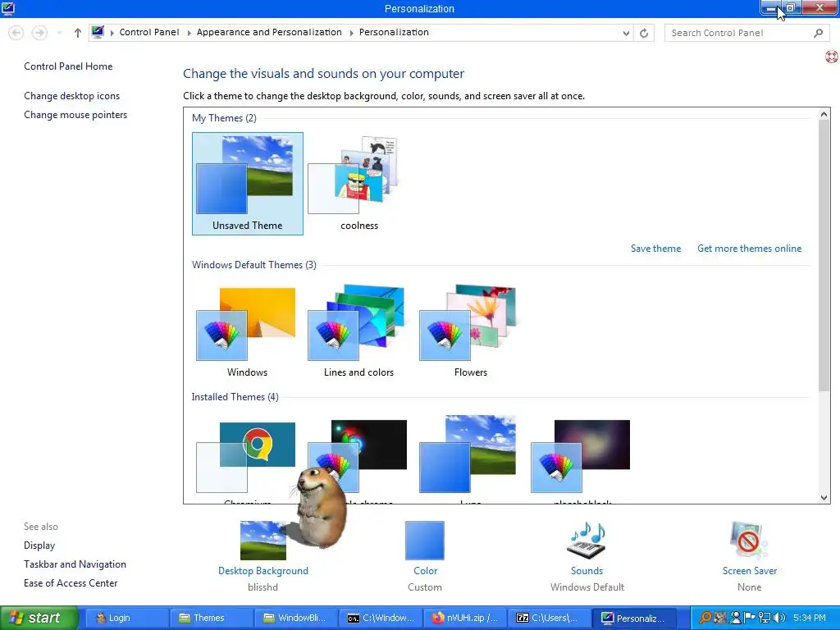Open Action Center flag tray icon
Viewport: 840px width, 630px height.
tap(750, 618)
